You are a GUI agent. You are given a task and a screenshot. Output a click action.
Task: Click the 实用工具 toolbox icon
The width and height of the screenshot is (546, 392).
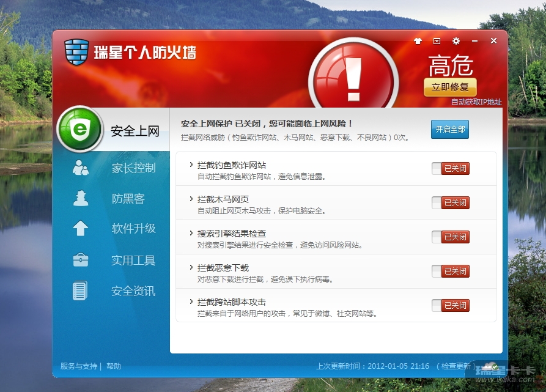tap(81, 260)
